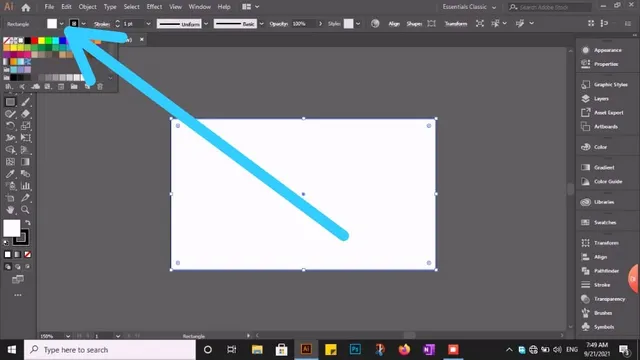Expand the Opacity arrow
640x360 pixels.
[320, 24]
